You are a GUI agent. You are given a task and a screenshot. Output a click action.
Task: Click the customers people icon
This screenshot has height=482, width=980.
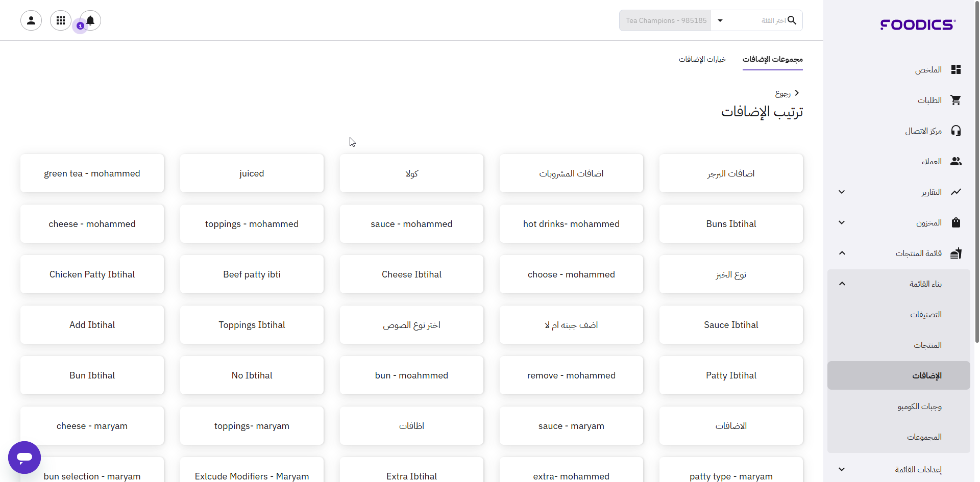pos(955,161)
